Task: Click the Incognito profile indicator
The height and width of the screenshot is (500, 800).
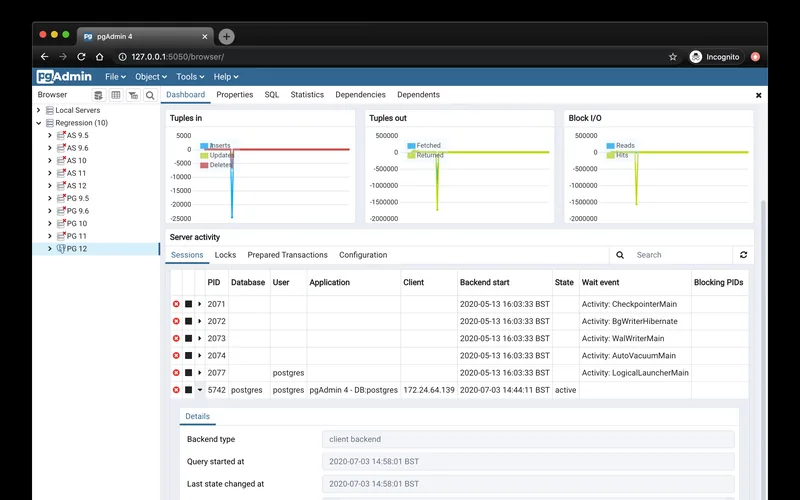Action: pos(715,57)
